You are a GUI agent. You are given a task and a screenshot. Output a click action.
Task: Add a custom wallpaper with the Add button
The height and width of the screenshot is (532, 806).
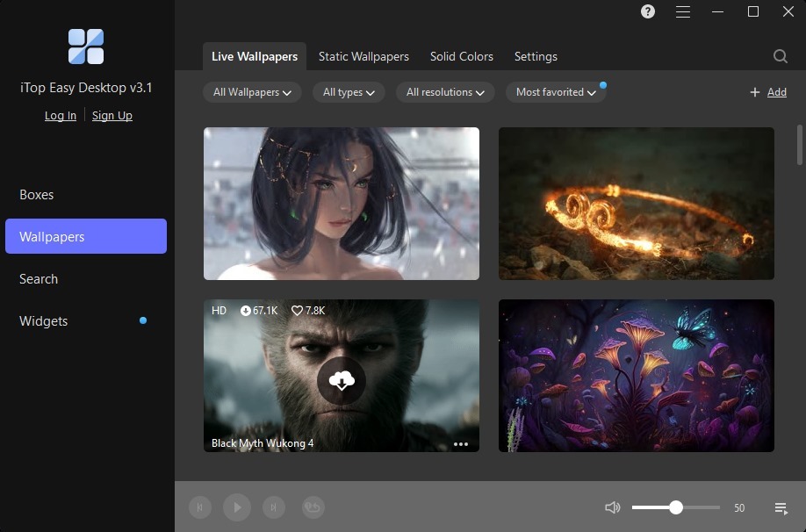pos(768,91)
